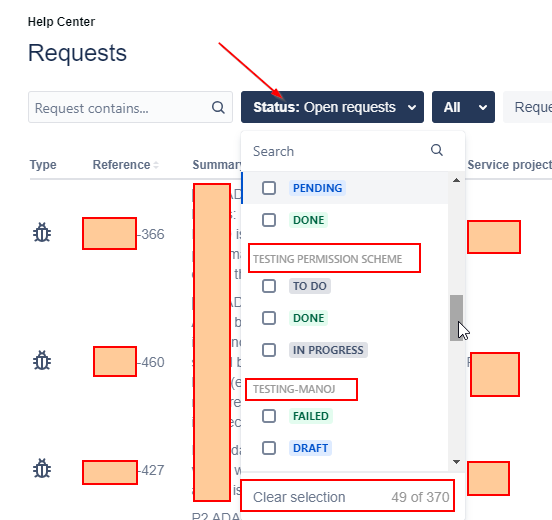Click the Clear selection link
Viewport: 552px width, 520px height.
tap(299, 497)
